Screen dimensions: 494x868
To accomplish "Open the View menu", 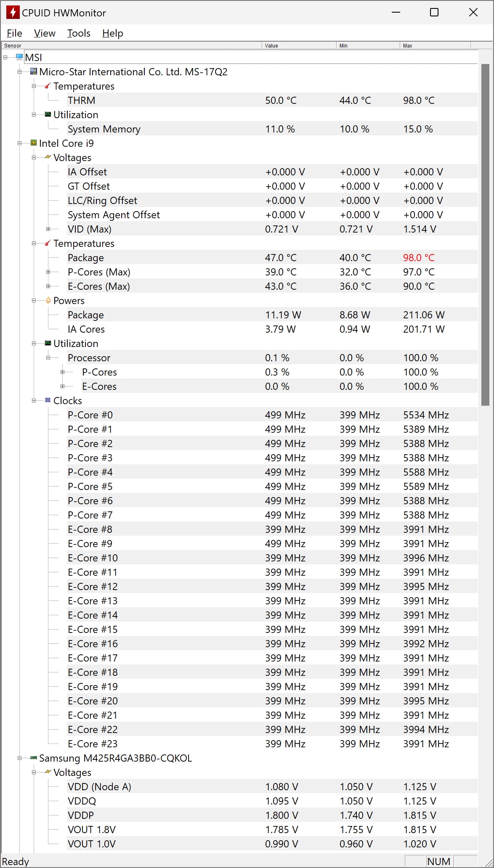I will click(45, 33).
